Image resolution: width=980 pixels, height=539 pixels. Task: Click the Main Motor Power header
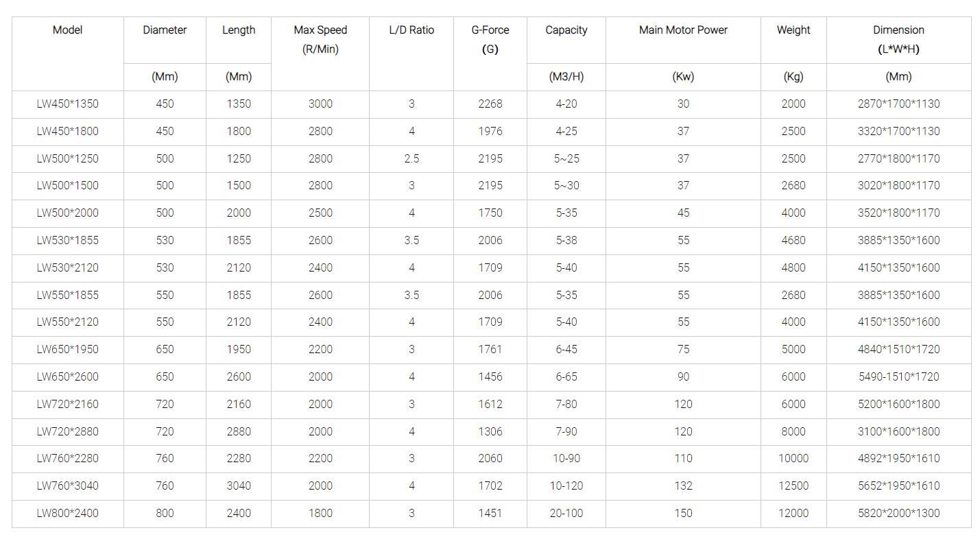[682, 30]
